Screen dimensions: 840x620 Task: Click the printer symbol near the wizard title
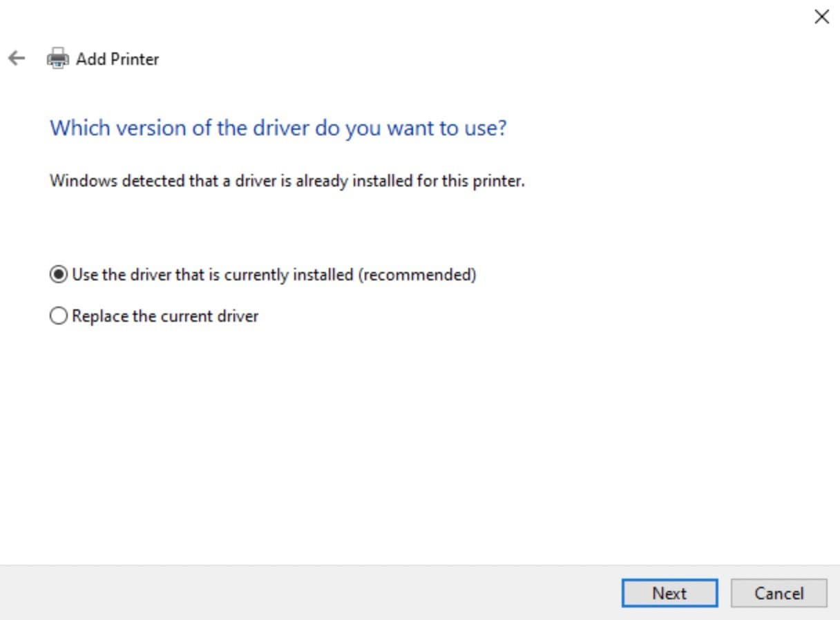[x=58, y=59]
